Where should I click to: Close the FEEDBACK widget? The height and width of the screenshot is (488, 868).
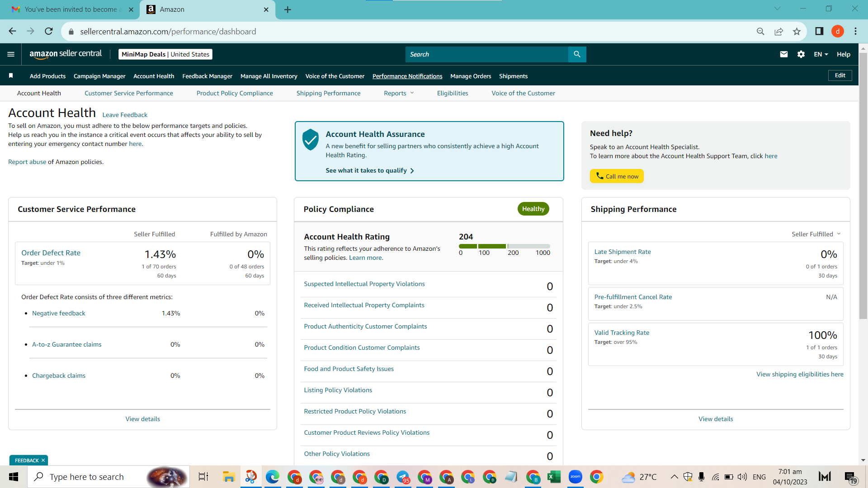[43, 460]
